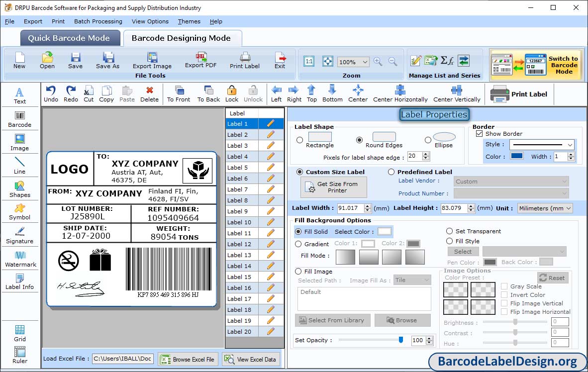Screen dimensions: 588x372
Task: Switch to Quick Barcode Mode tab
Action: pos(70,38)
